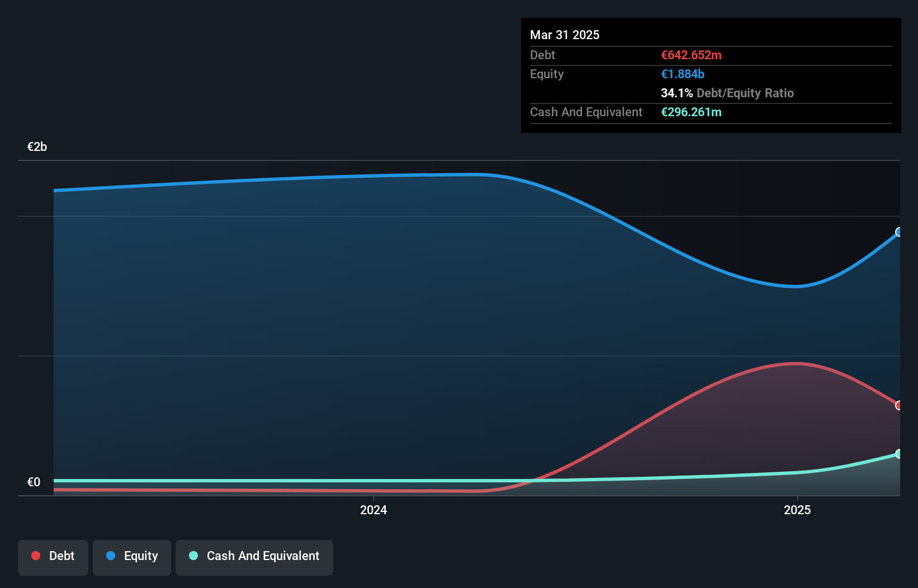Select the Cash endpoint marker on the teal line
This screenshot has width=918, height=588.
(x=899, y=454)
